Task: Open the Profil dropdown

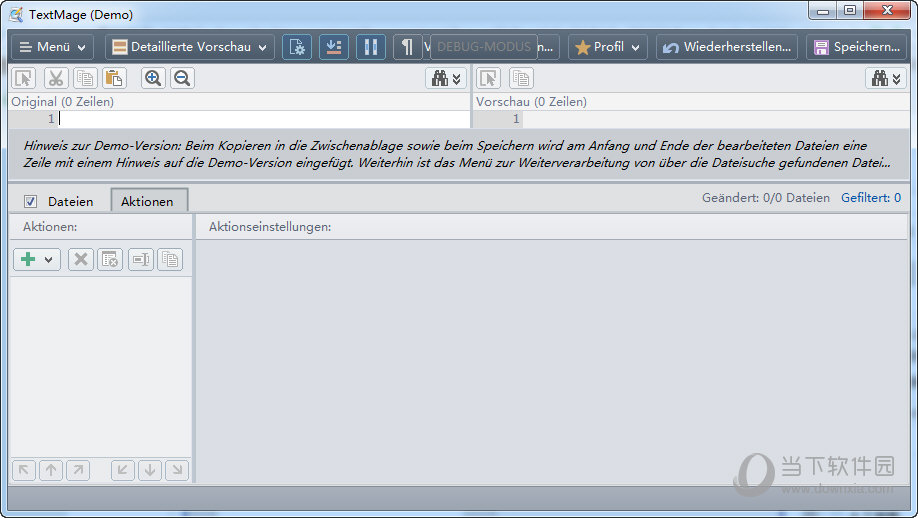Action: point(608,47)
